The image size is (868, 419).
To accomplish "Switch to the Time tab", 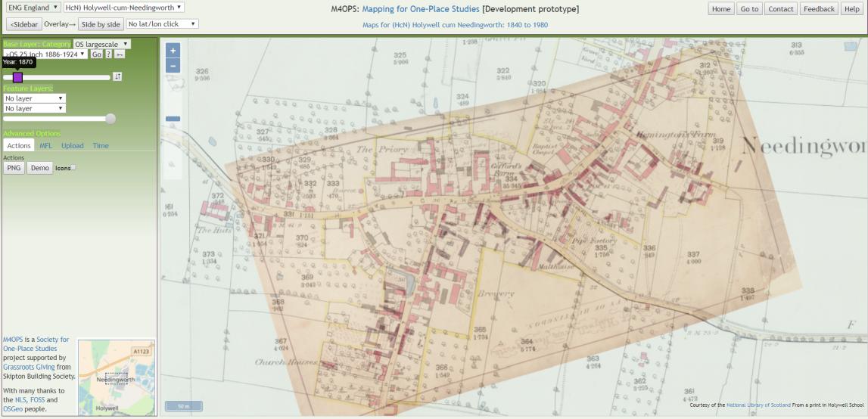I will (101, 145).
